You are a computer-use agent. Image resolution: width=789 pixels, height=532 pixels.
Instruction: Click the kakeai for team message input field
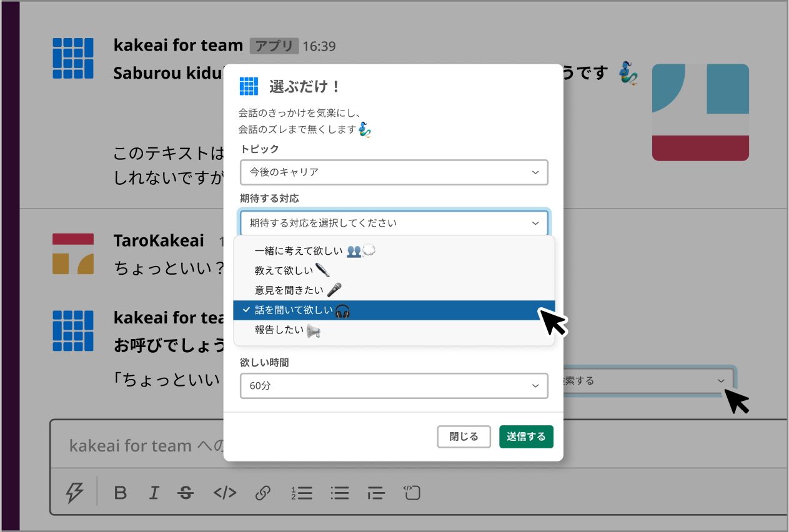click(419, 445)
